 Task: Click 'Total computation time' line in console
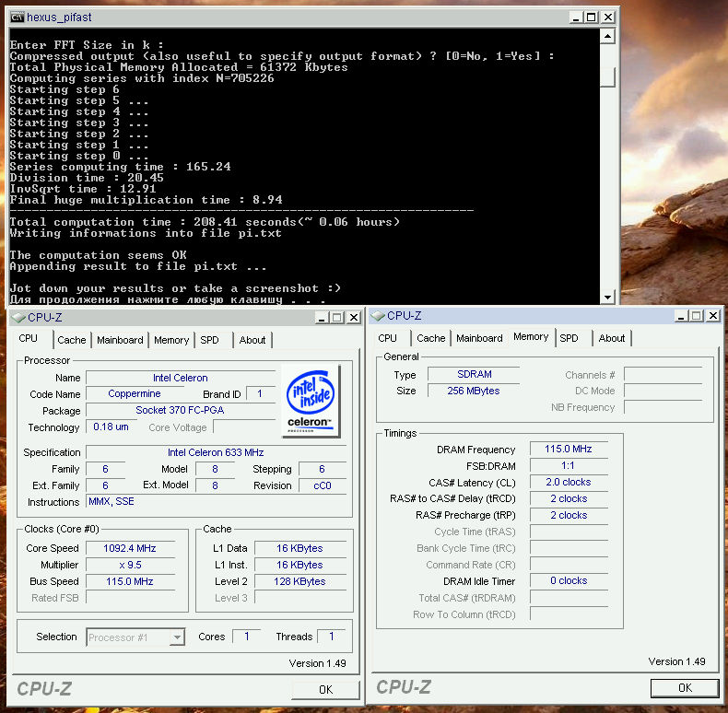point(205,222)
